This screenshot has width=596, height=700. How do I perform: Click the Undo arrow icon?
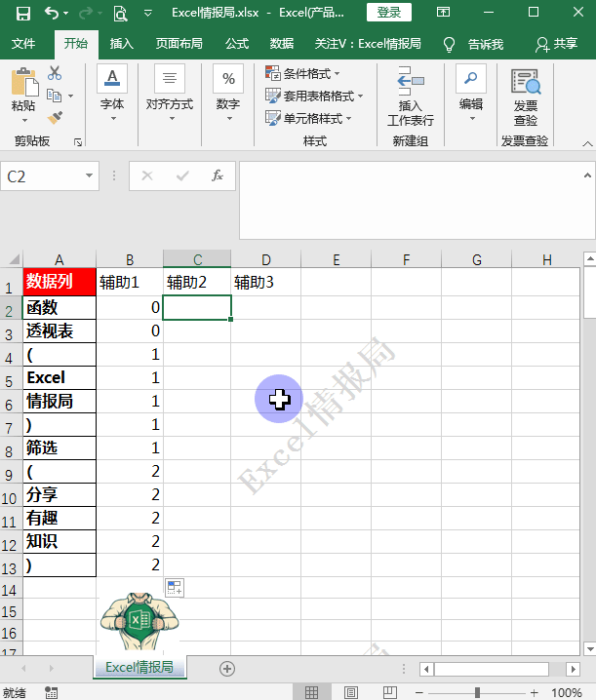(x=52, y=14)
